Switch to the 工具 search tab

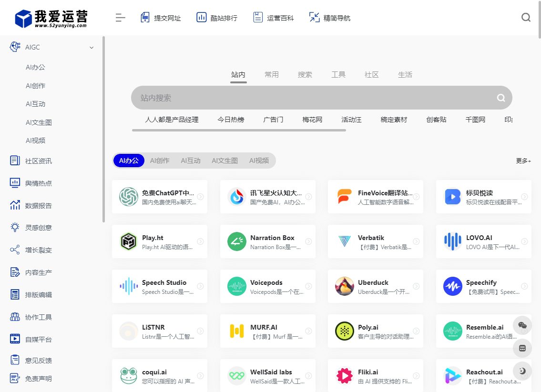(338, 74)
